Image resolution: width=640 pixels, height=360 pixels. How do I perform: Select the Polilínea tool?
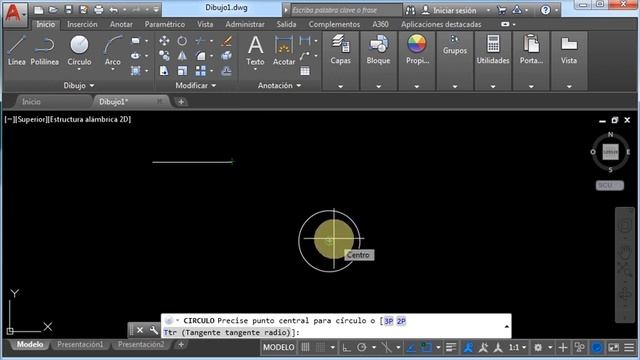point(44,50)
